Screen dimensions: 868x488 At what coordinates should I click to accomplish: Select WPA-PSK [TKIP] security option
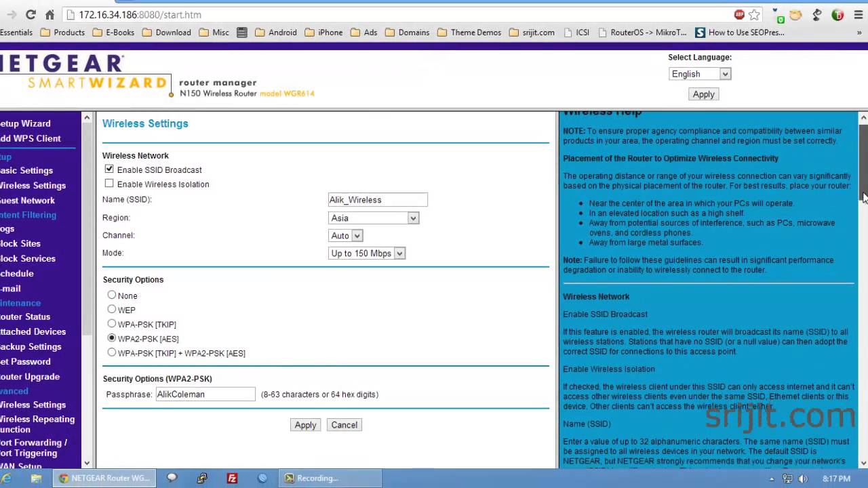tap(112, 323)
